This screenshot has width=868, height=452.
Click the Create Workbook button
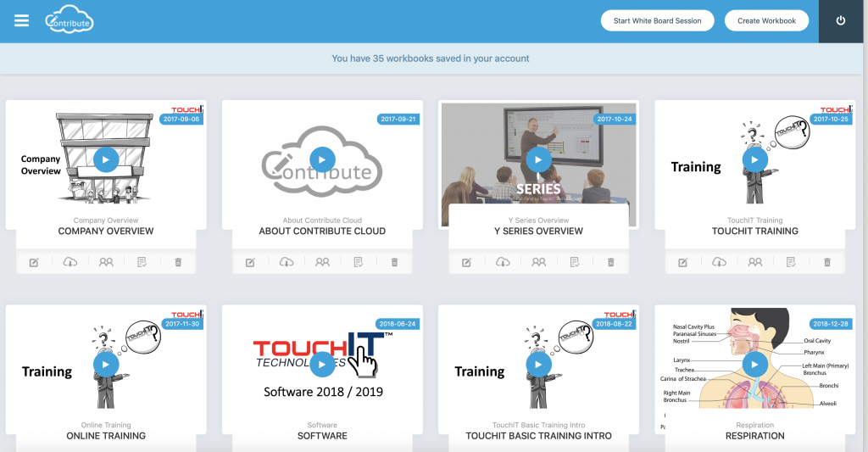[x=766, y=21]
